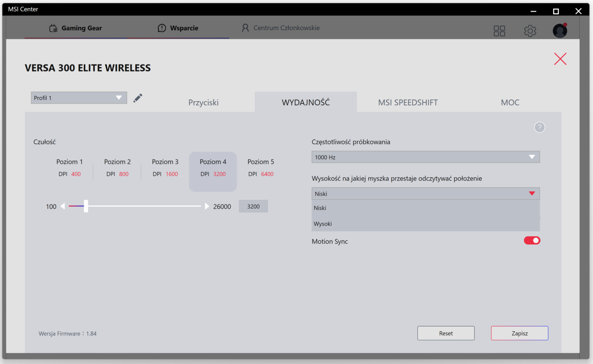Open MSI Center settings gear
This screenshot has height=364, width=593.
coord(530,31)
